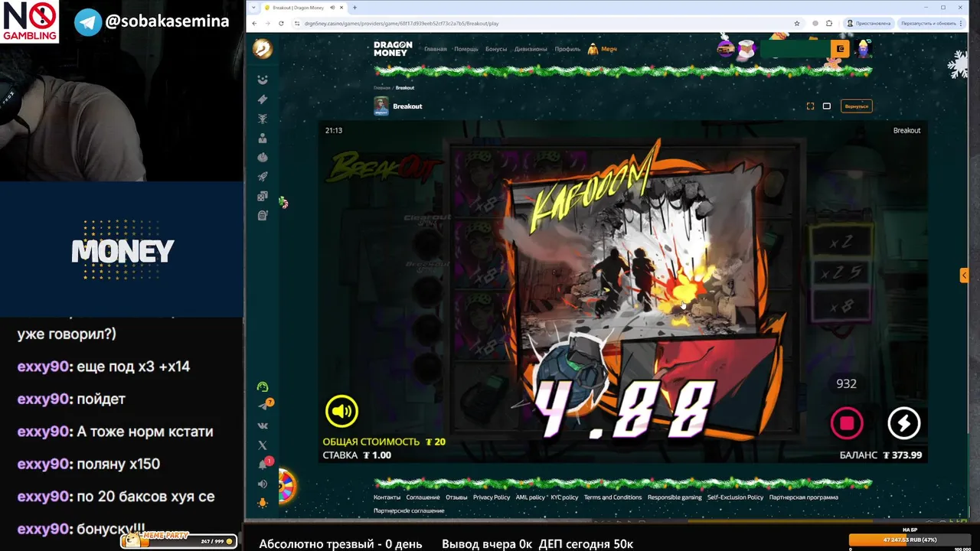Screen dimensions: 980x551
Task: Click the Приостановлена profile button
Action: tap(868, 23)
